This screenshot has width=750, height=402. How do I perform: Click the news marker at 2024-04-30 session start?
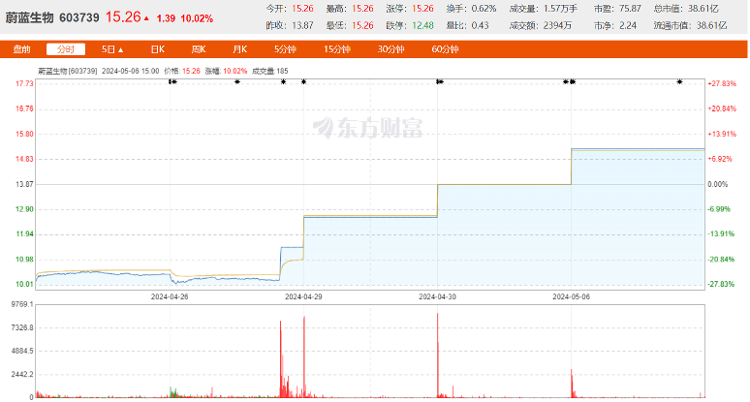coord(440,82)
